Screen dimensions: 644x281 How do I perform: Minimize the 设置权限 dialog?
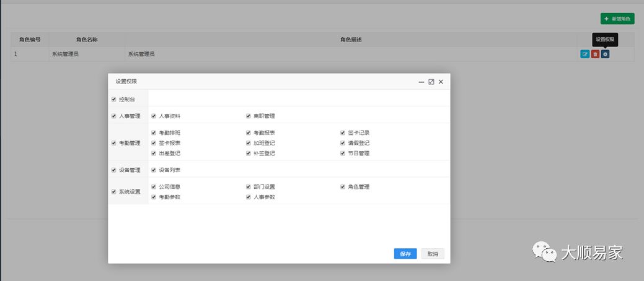coord(421,82)
